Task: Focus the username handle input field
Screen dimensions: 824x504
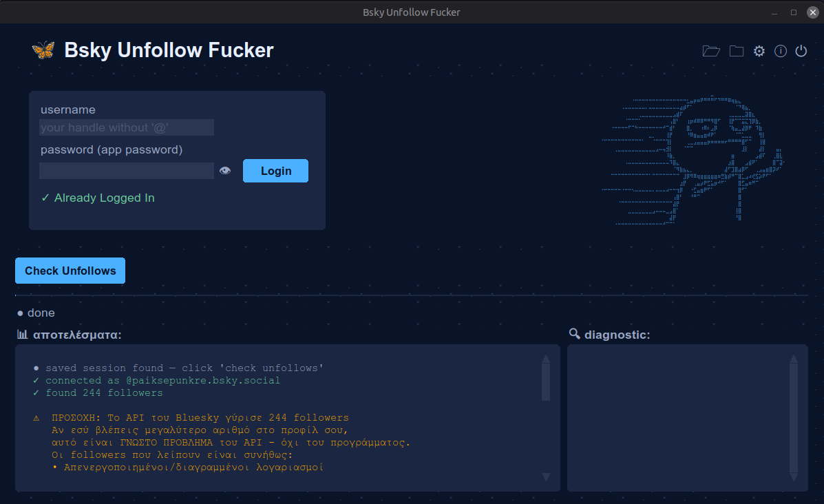Action: [127, 127]
